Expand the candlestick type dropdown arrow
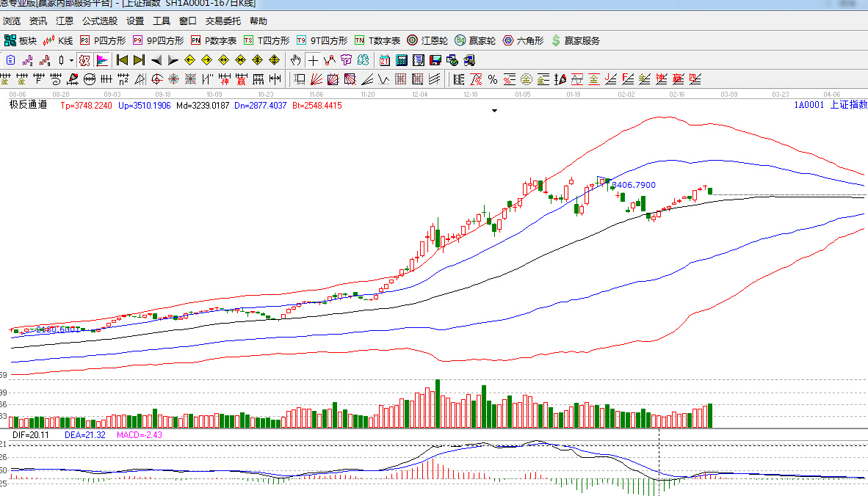This screenshot has height=496, width=868. (71, 60)
